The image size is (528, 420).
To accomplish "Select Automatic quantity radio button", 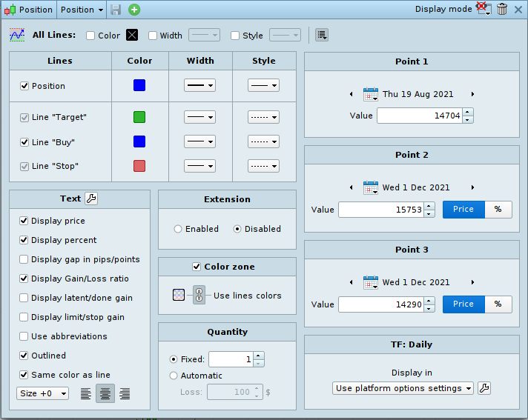I will coord(174,376).
